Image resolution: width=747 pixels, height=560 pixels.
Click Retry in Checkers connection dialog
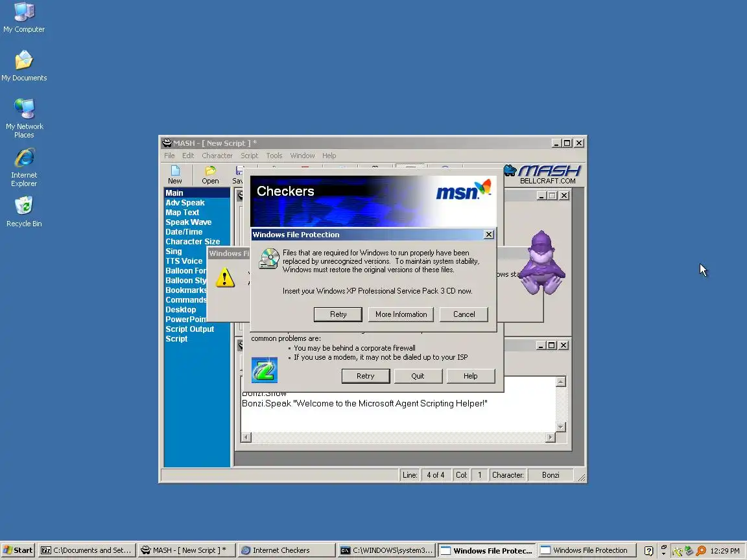click(x=366, y=376)
